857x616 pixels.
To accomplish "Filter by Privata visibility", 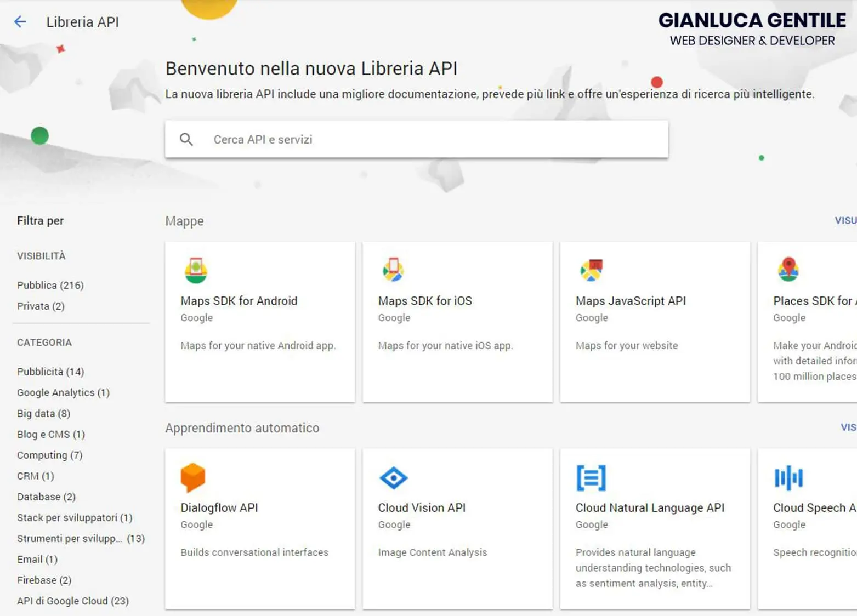I will point(41,306).
